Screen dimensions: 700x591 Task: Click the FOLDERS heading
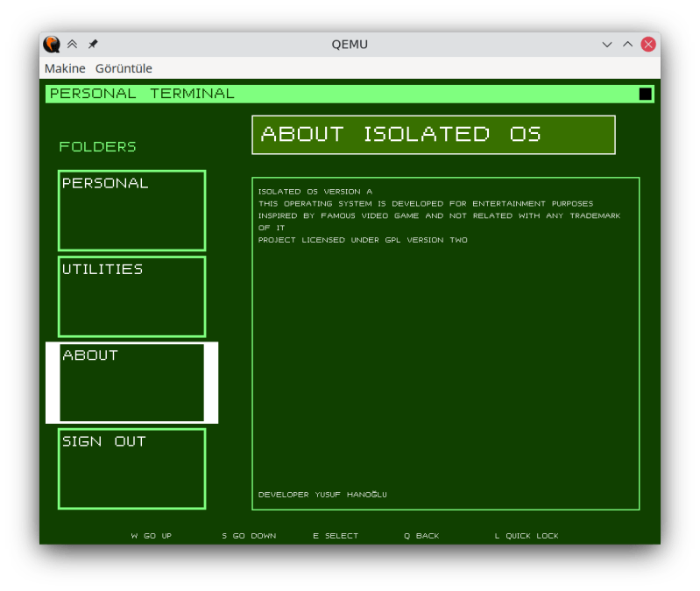[97, 147]
